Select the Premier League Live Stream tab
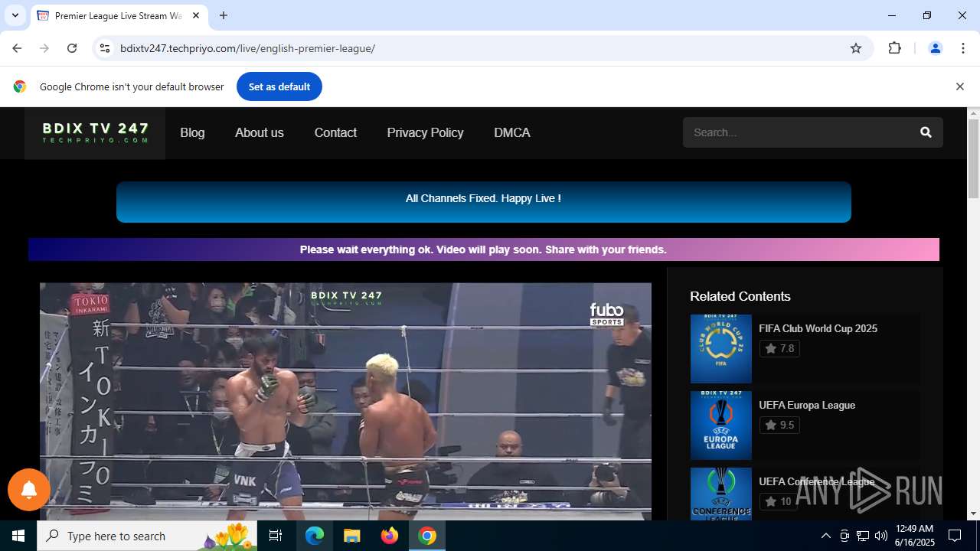 point(119,16)
